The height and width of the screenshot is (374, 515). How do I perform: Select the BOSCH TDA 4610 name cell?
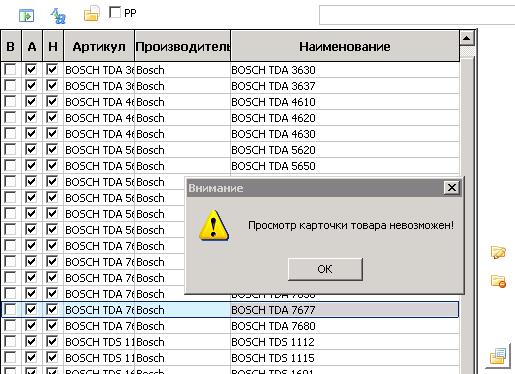pos(345,102)
